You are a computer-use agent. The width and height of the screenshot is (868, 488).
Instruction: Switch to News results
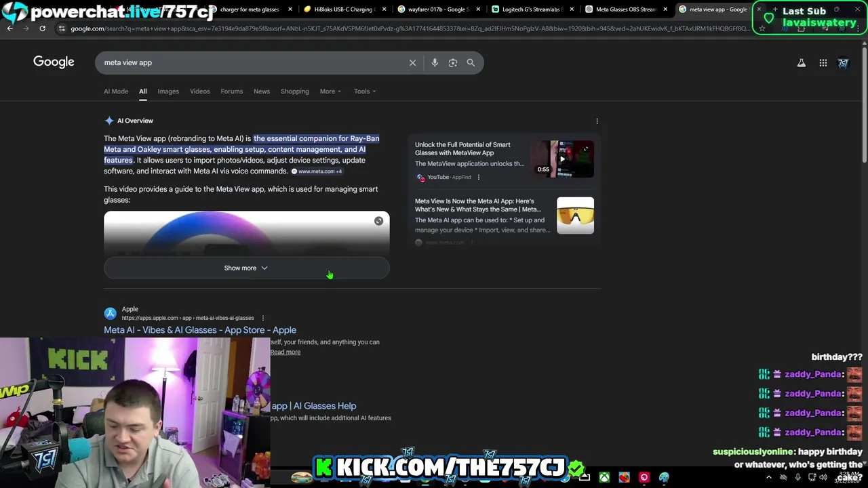[262, 91]
